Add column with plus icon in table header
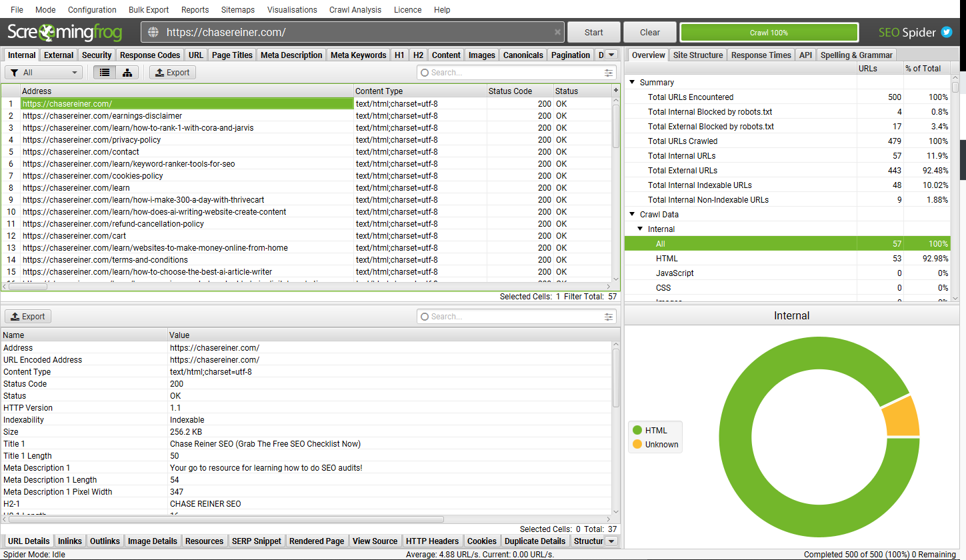Screen dimensions: 966x560 [x=616, y=91]
